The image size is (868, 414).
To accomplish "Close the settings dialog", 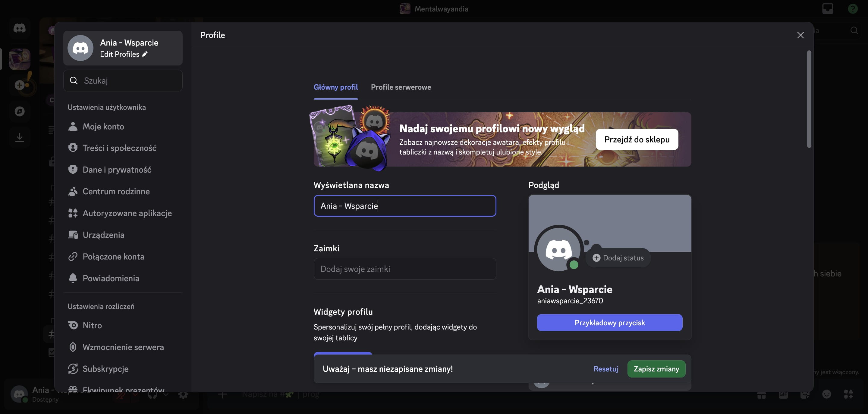I will [x=800, y=35].
